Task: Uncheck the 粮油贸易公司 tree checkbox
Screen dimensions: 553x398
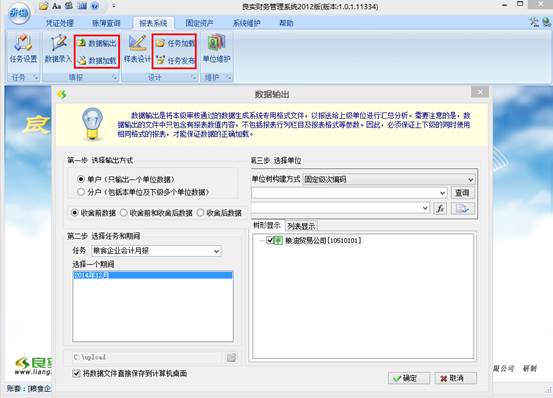Action: click(270, 240)
